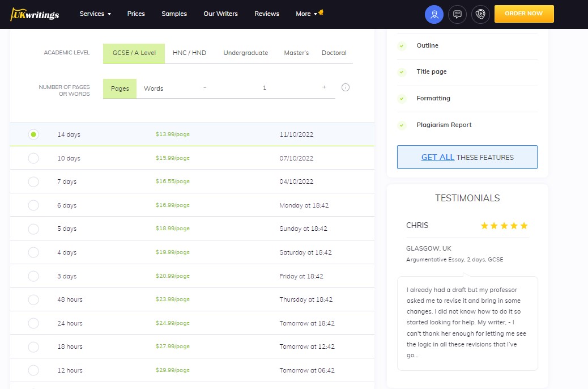Click the phone callback icon
Viewport: 588px width, 389px height.
tap(480, 14)
